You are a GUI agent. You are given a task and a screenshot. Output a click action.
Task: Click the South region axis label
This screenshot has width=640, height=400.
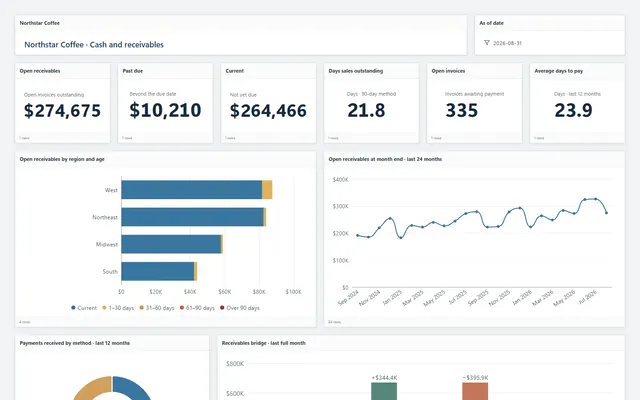coord(110,271)
